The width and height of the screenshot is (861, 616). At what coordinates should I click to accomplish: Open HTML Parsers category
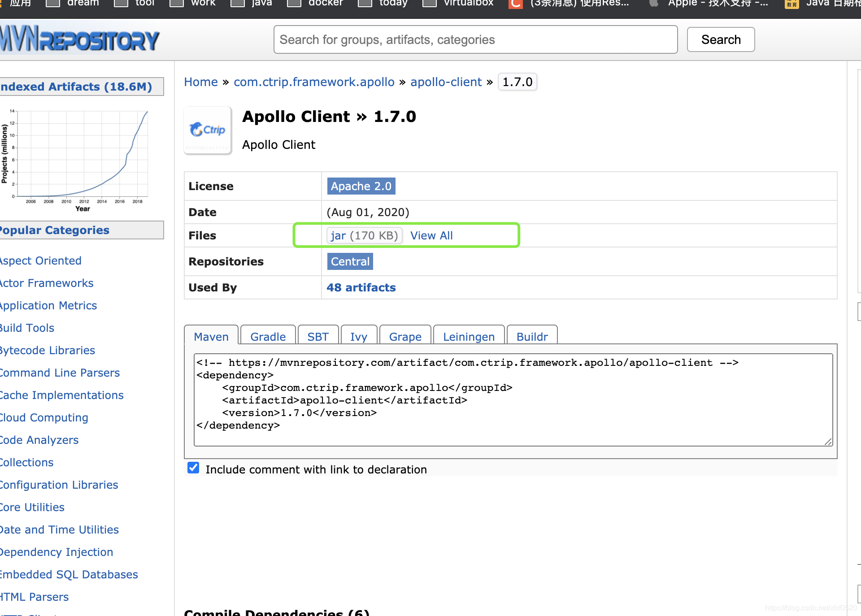(34, 597)
